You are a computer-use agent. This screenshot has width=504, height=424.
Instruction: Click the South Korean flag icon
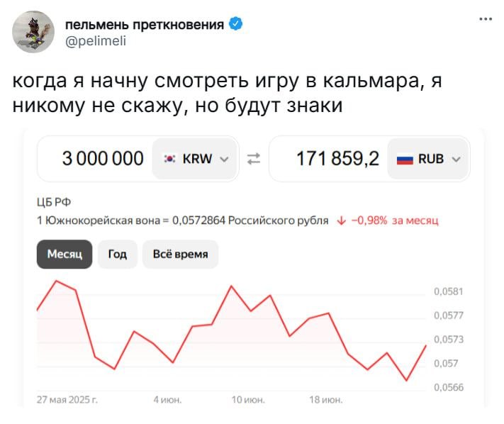[x=169, y=159]
